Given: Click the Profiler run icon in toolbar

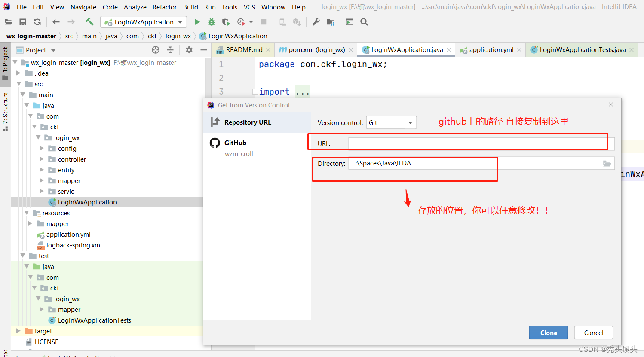Looking at the screenshot, I should 241,22.
